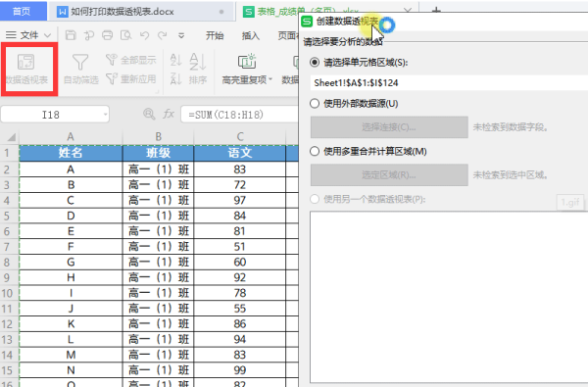This screenshot has width=588, height=387.
Task: Open the quick access toolbar customize dropdown
Action: click(x=181, y=35)
